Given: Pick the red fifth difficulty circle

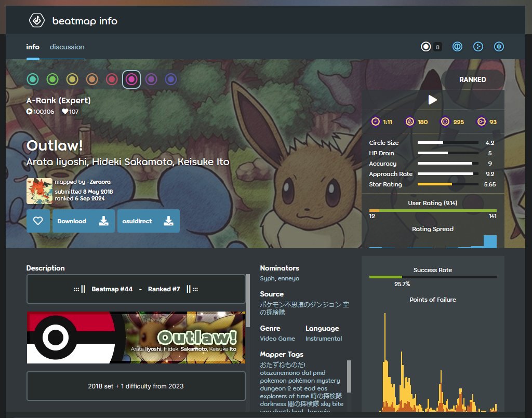Looking at the screenshot, I should (112, 79).
